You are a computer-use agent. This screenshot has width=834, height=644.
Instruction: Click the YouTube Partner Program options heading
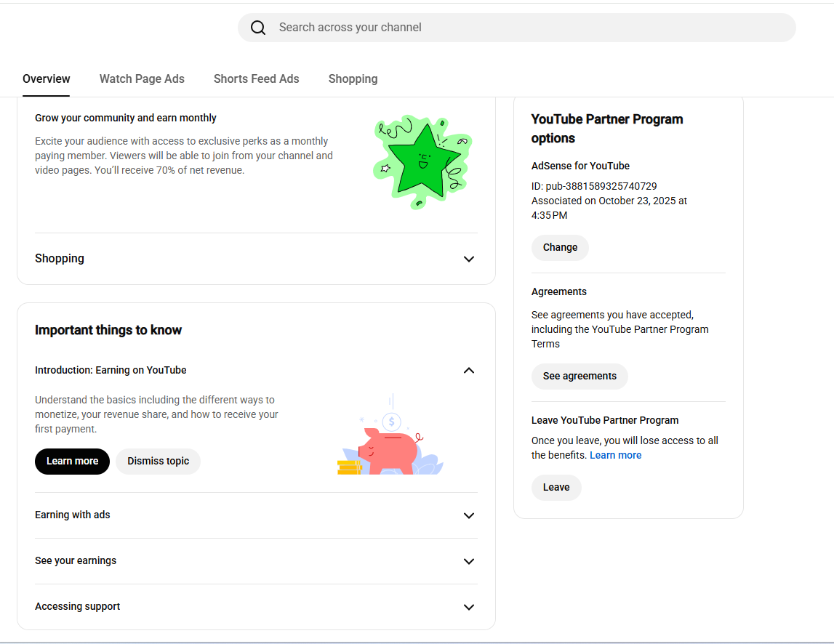pos(607,129)
